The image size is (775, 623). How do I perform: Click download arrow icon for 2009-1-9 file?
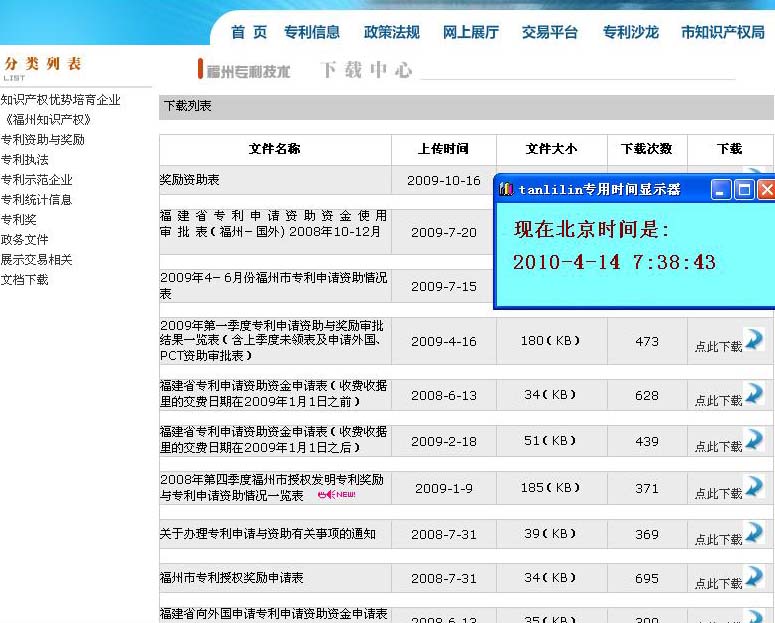[754, 486]
